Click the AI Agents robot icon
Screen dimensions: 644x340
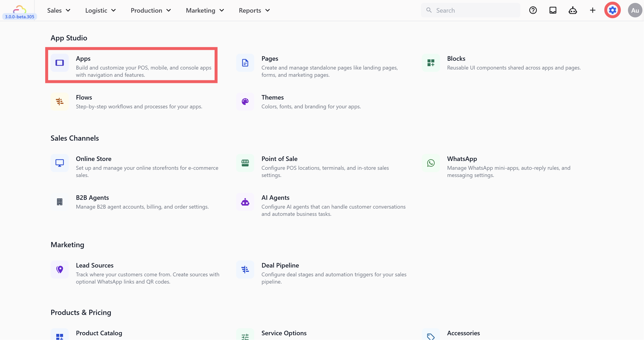(245, 202)
